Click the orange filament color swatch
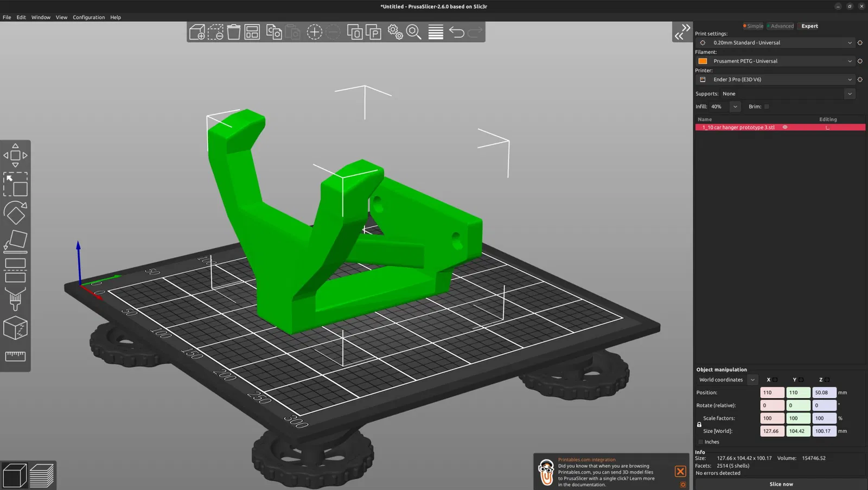Viewport: 868px width, 490px height. (x=703, y=61)
